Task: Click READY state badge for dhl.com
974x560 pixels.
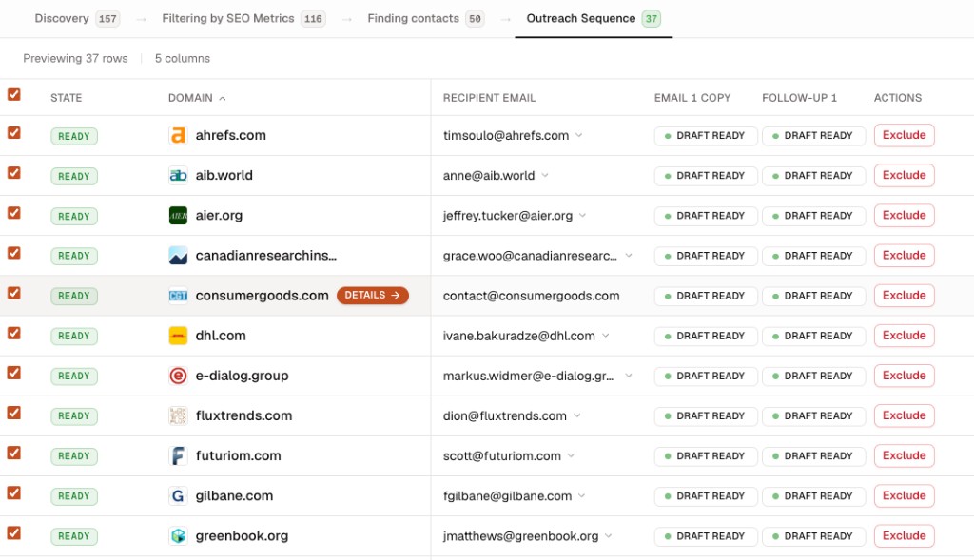Action: point(74,336)
